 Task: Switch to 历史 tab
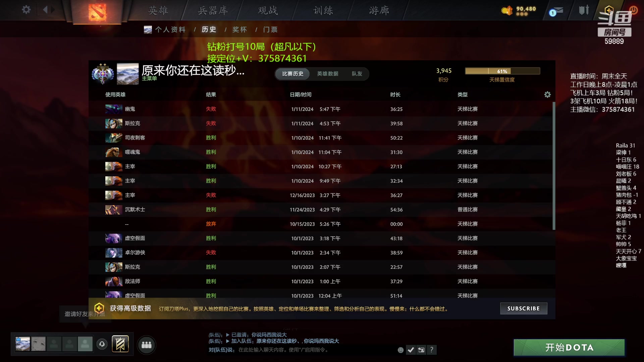coord(209,29)
